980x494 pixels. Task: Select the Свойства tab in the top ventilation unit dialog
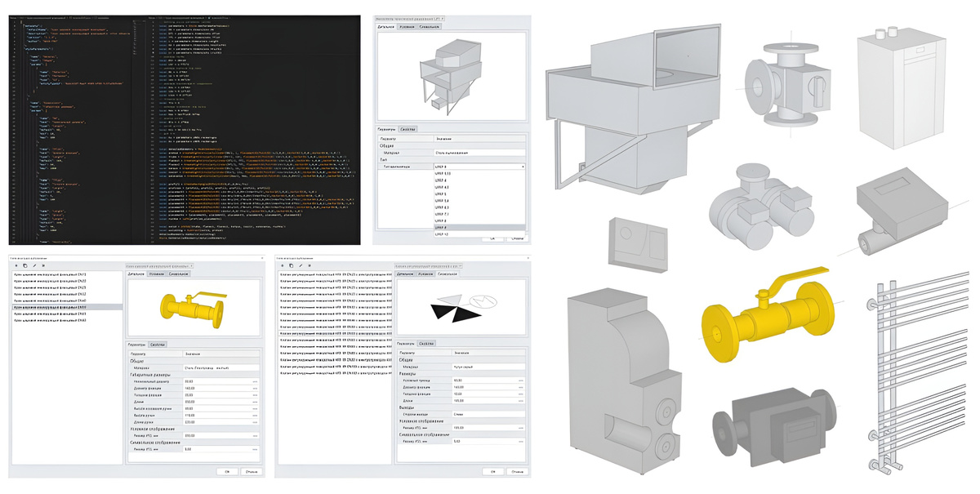point(408,129)
